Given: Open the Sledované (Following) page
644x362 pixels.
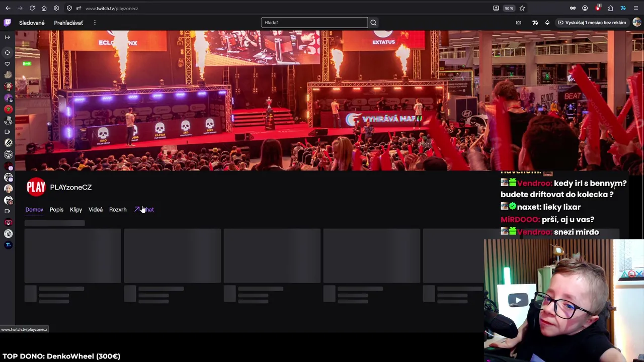Looking at the screenshot, I should (x=32, y=23).
